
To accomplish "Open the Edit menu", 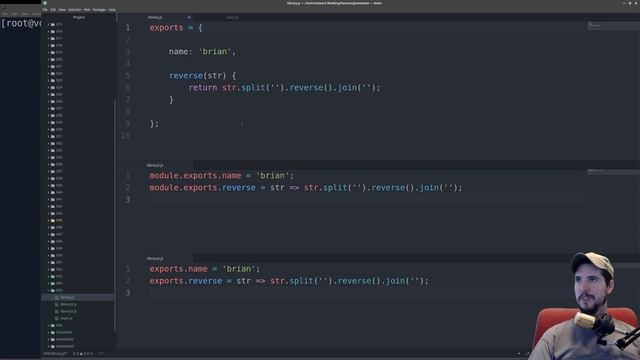I will click(x=53, y=9).
